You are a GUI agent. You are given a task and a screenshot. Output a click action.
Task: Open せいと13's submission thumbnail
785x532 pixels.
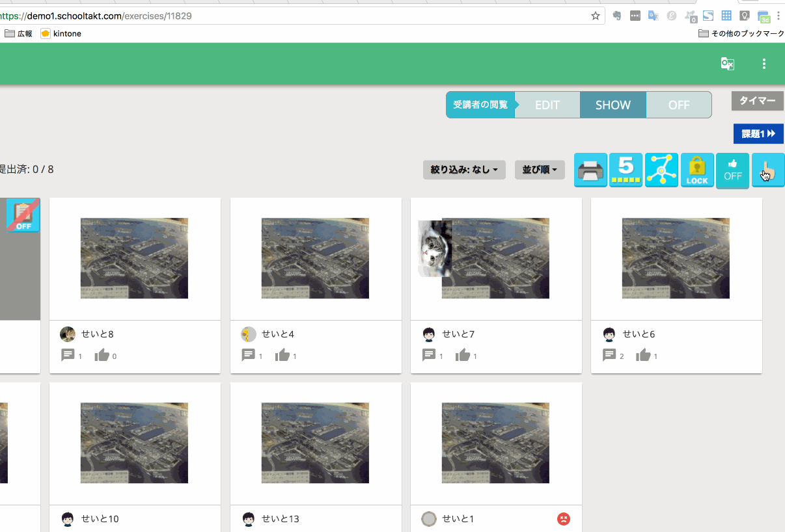coord(315,443)
